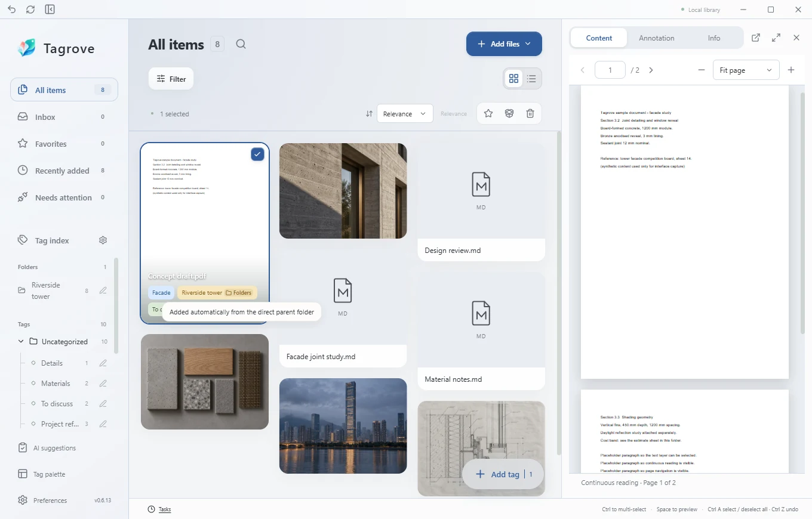The height and width of the screenshot is (519, 812).
Task: Click the Facade tag chip
Action: [161, 293]
